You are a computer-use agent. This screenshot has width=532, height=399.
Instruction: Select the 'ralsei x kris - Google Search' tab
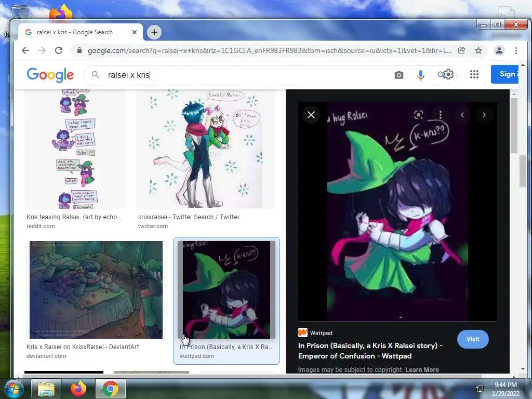(81, 32)
